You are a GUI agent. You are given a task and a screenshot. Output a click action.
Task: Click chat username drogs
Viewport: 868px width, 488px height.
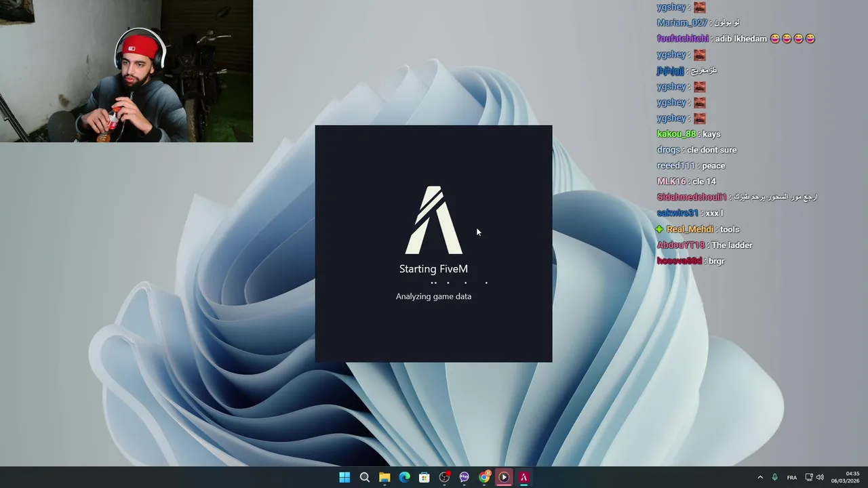[668, 150]
